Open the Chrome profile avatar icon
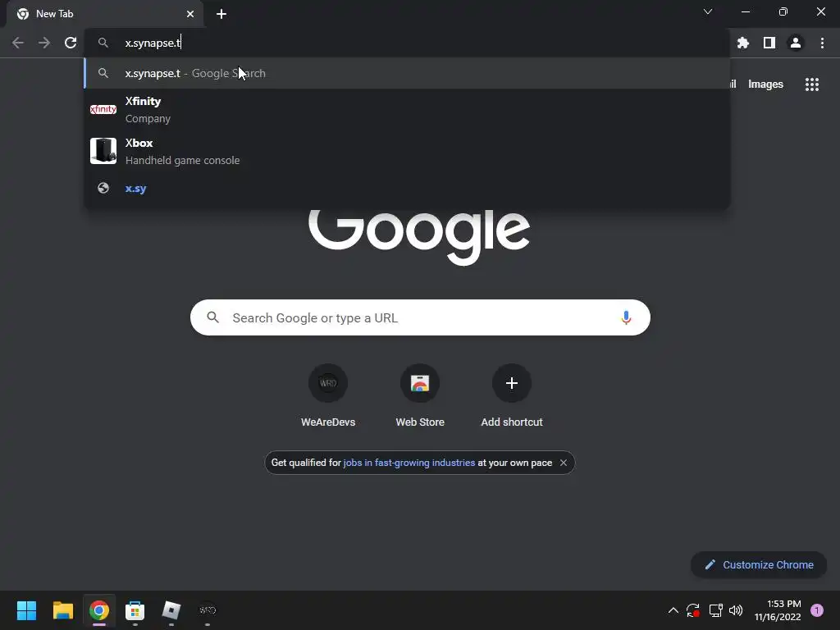The height and width of the screenshot is (630, 840). point(796,43)
